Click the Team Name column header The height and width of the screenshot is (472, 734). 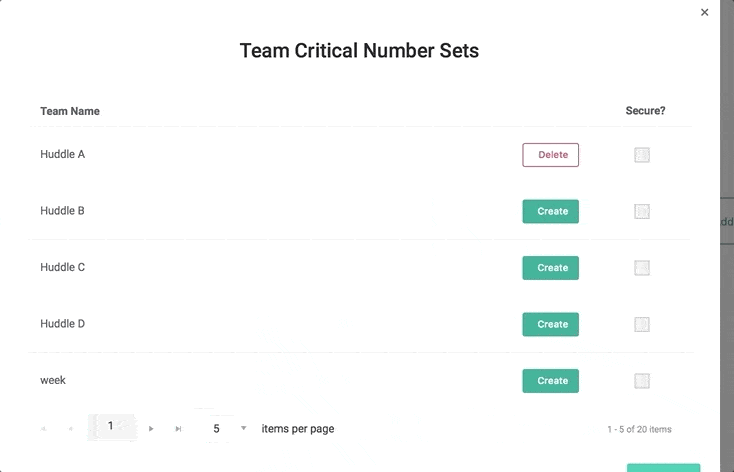(70, 111)
